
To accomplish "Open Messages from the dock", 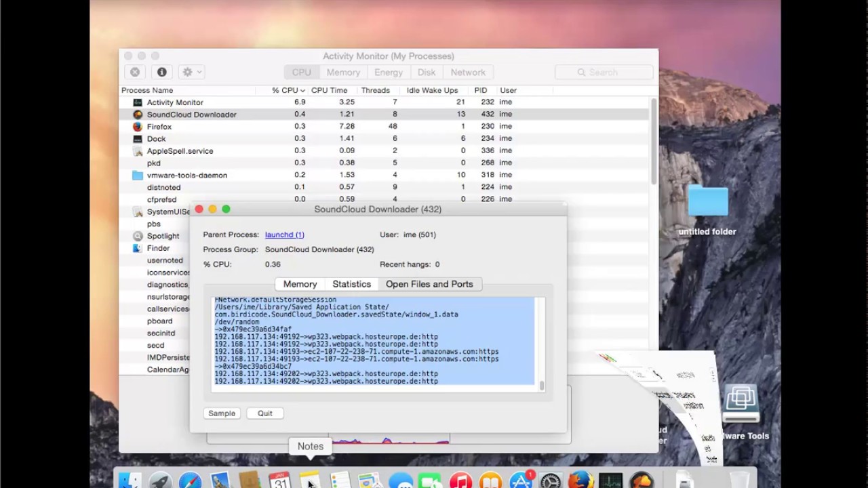I will click(x=401, y=481).
